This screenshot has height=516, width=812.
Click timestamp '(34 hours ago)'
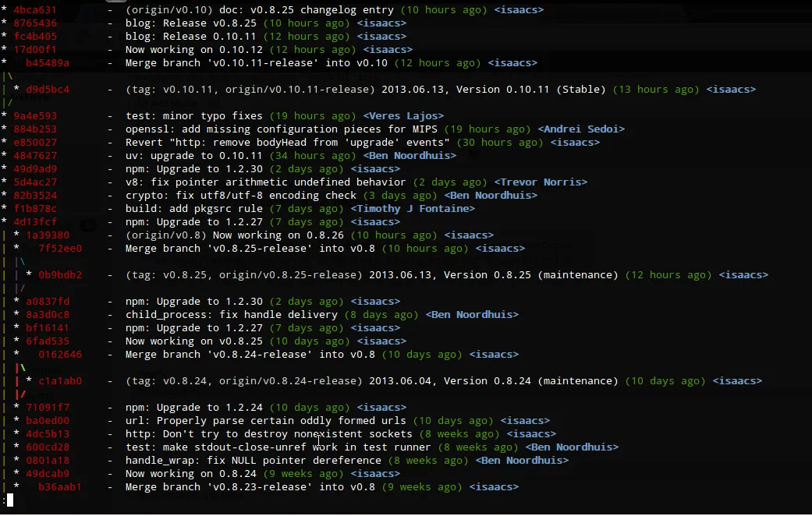click(x=313, y=156)
